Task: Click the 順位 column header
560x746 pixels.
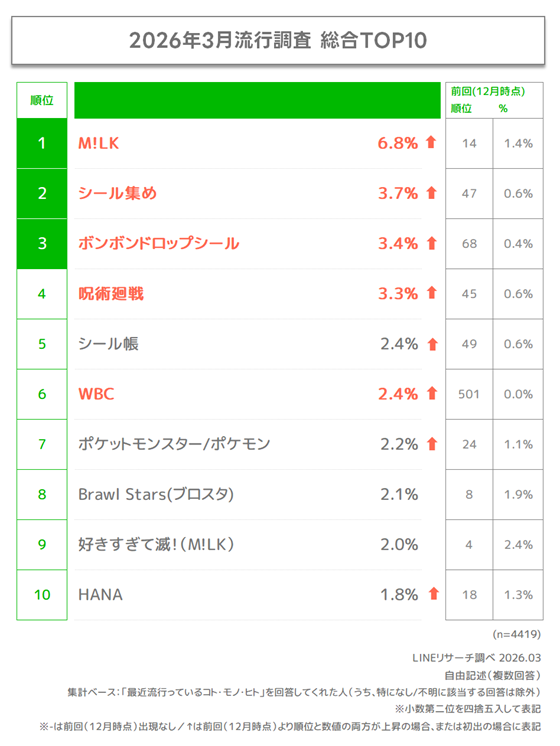Action: [42, 100]
